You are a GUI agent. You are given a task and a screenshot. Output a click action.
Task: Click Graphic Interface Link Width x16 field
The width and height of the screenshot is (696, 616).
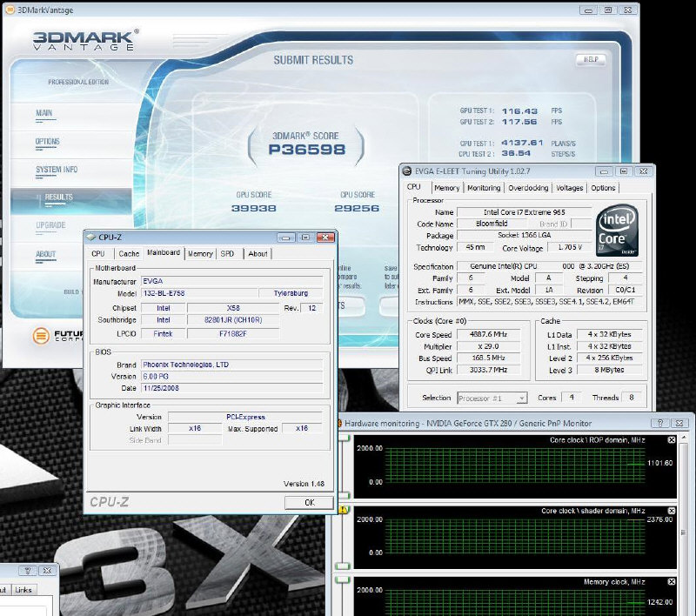(195, 428)
